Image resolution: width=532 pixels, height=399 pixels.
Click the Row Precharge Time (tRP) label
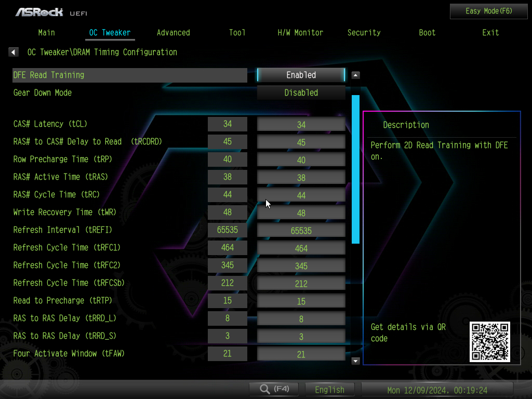coord(63,159)
